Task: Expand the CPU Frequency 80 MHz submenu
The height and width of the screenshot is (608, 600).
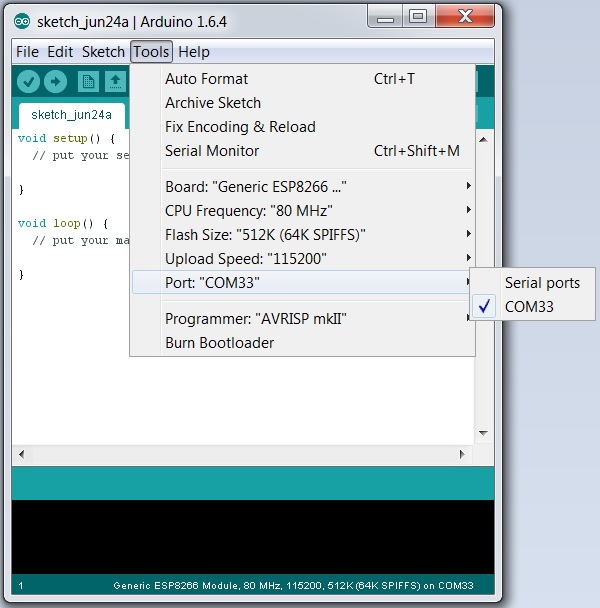Action: (303, 211)
